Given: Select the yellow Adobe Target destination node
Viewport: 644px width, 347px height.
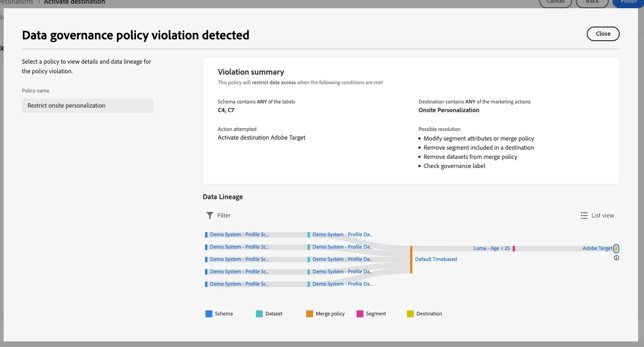Looking at the screenshot, I should pos(617,248).
